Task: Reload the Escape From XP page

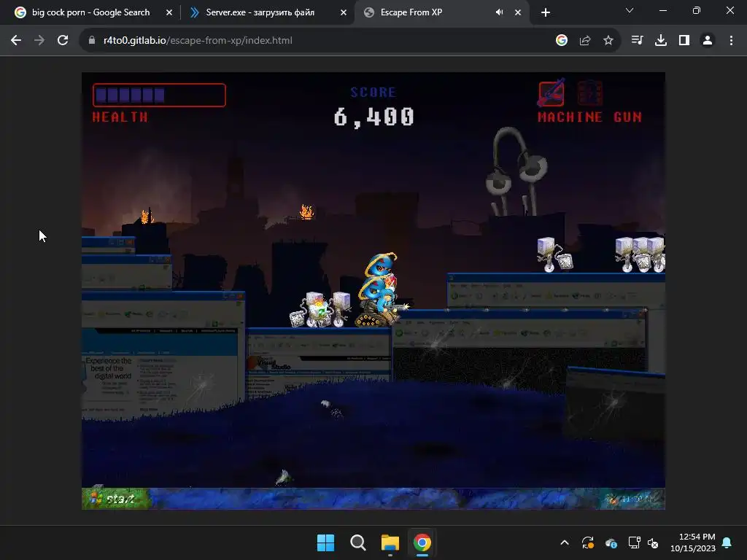Action: pos(63,41)
